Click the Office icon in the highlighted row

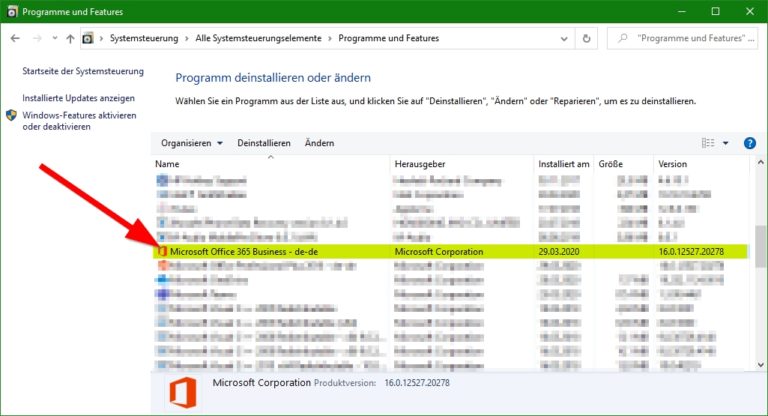coord(162,252)
